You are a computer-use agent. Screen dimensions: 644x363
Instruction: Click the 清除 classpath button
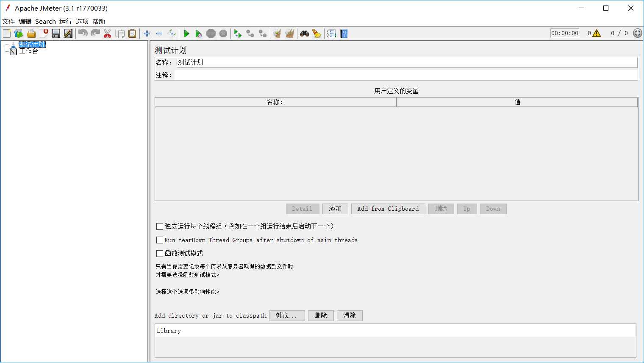[350, 316]
